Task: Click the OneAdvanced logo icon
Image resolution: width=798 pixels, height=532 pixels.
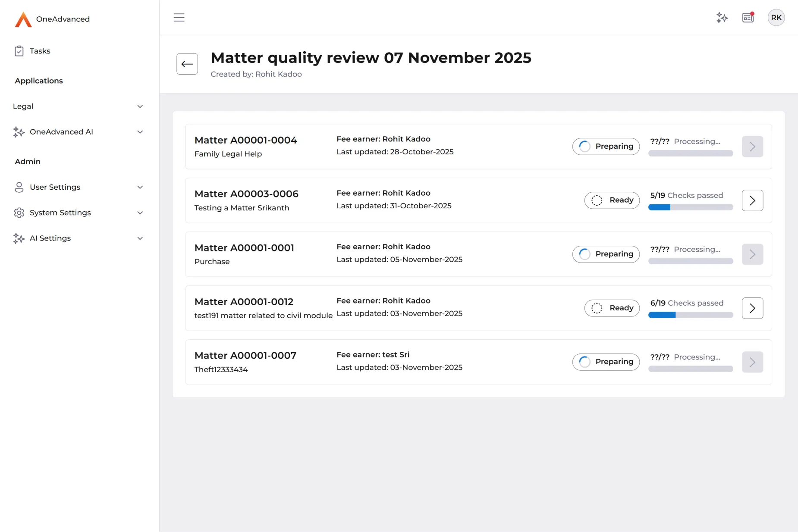Action: point(23,19)
